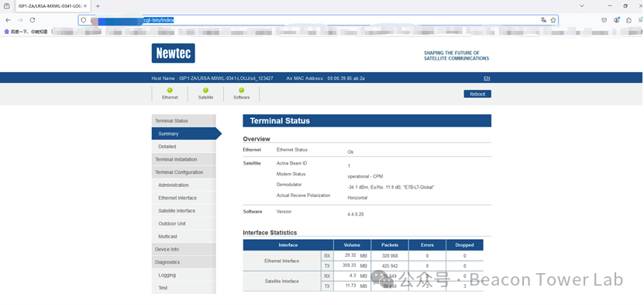This screenshot has height=305, width=644.
Task: Click the Terminal Status page heading
Action: click(280, 121)
